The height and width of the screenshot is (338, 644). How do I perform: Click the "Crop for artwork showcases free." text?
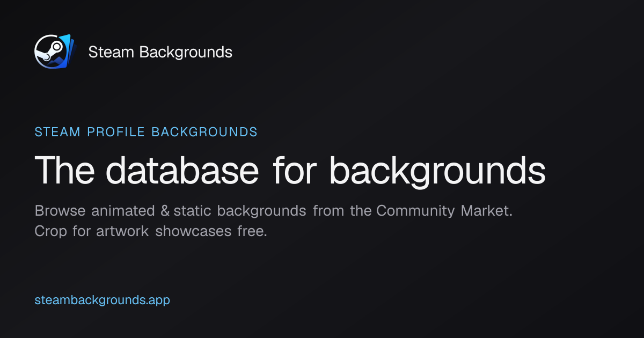tap(151, 232)
